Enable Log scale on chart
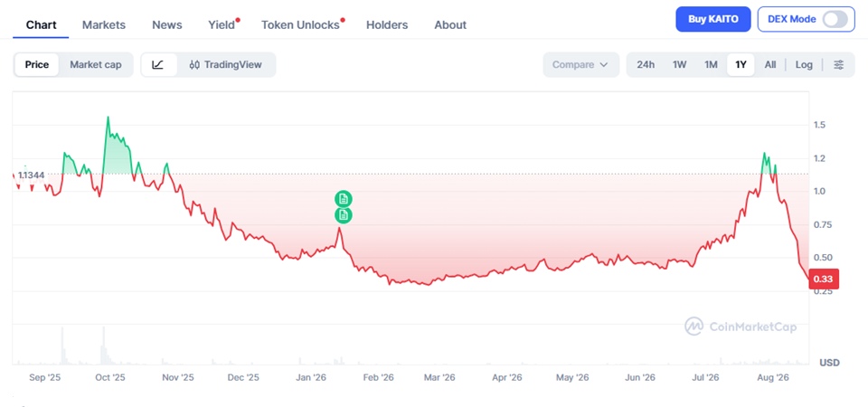Screen dimensions: 868x407 [x=804, y=65]
